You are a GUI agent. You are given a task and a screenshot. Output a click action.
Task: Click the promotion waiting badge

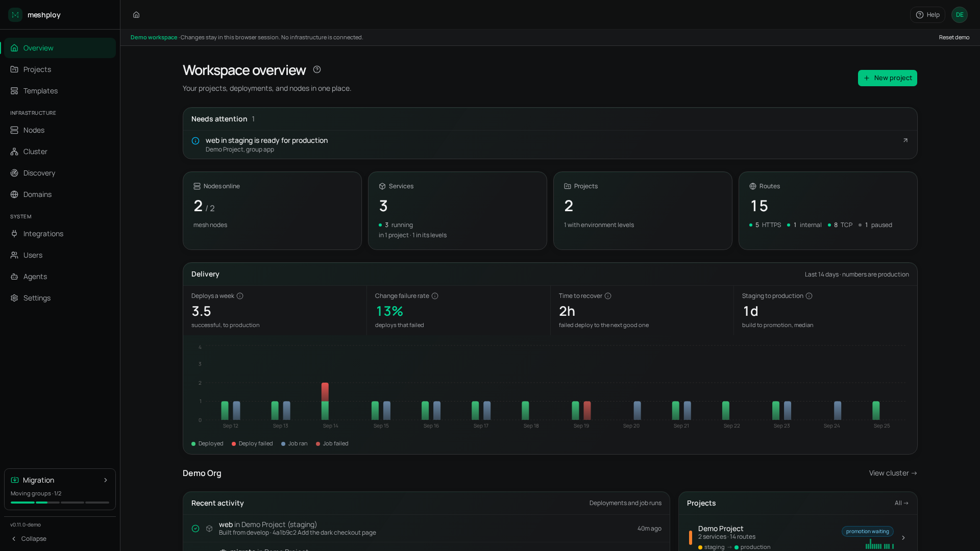(868, 532)
